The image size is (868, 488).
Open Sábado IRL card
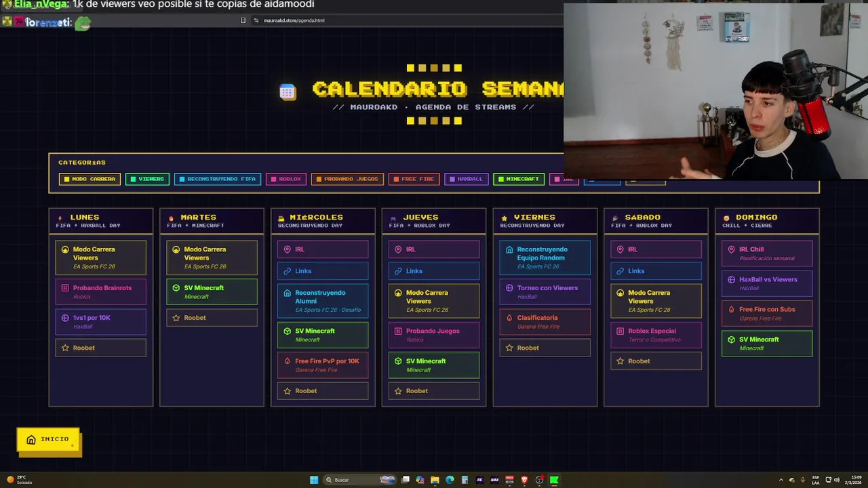coord(656,249)
